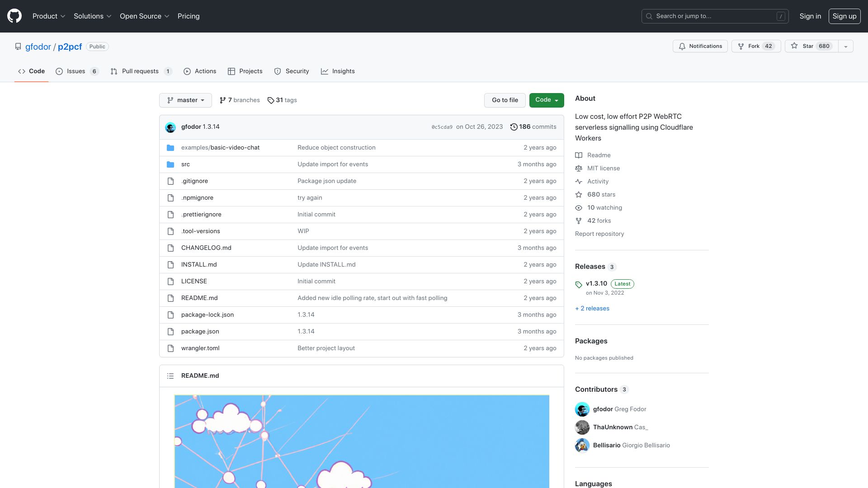Open the Pricing link
Screen dimensions: 868x488
coord(189,16)
